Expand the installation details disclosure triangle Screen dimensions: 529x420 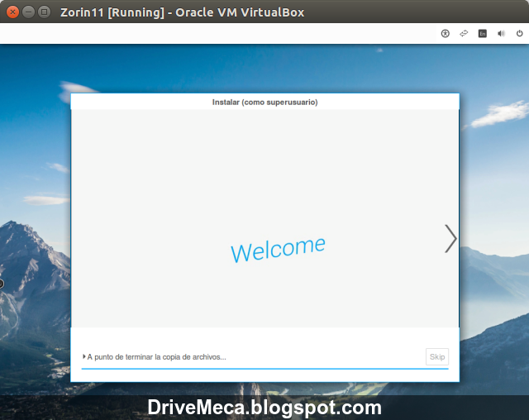tap(84, 356)
